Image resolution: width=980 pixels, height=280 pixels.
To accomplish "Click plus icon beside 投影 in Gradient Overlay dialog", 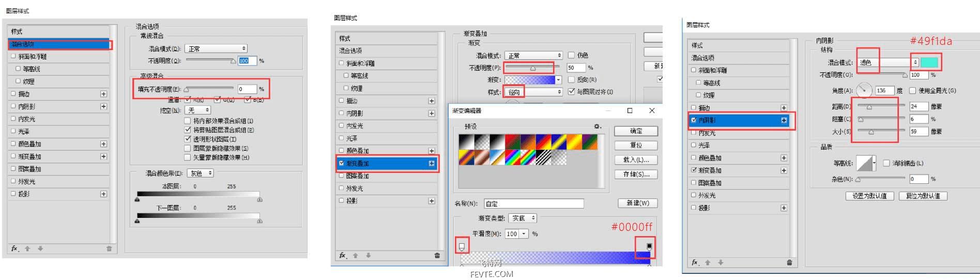I will click(432, 201).
